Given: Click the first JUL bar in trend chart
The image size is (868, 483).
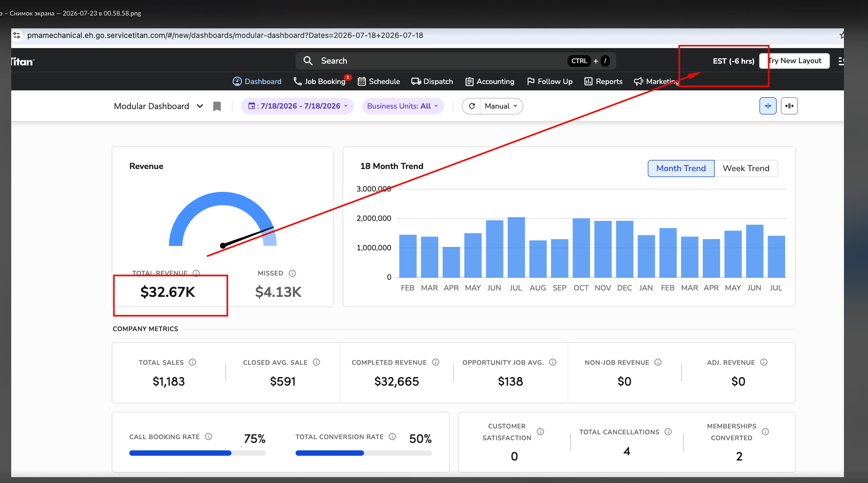Looking at the screenshot, I should pos(516,247).
